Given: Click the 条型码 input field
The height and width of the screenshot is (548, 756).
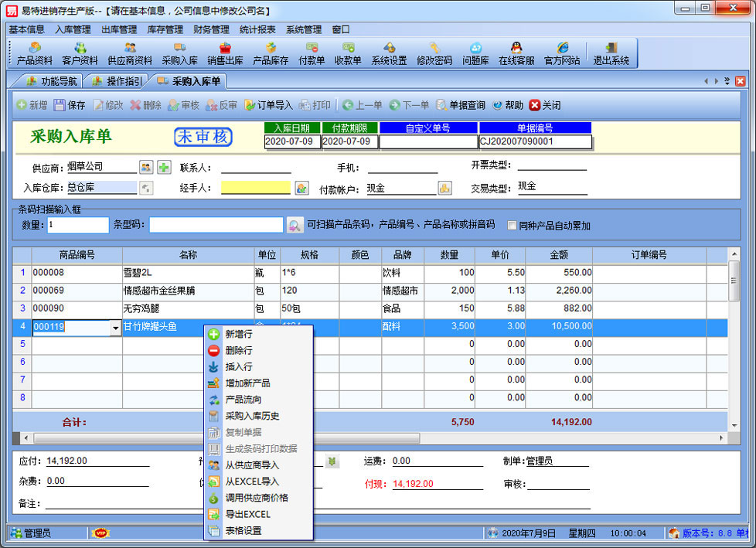Looking at the screenshot, I should [216, 225].
